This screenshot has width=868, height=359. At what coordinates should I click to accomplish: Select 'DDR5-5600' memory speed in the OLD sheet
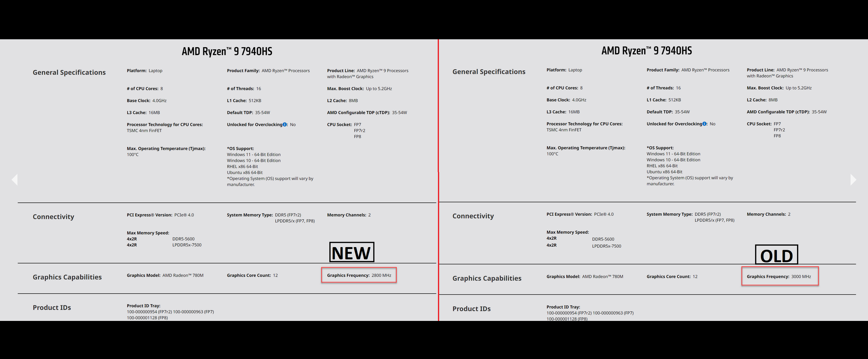coord(603,239)
